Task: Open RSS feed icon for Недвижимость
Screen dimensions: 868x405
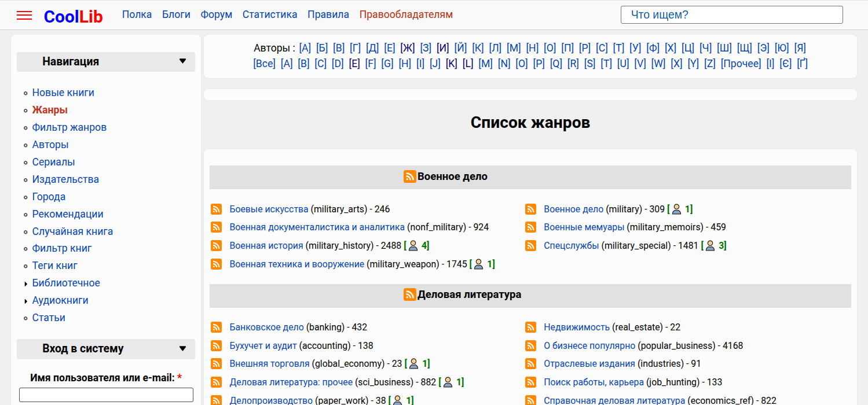Action: (531, 327)
